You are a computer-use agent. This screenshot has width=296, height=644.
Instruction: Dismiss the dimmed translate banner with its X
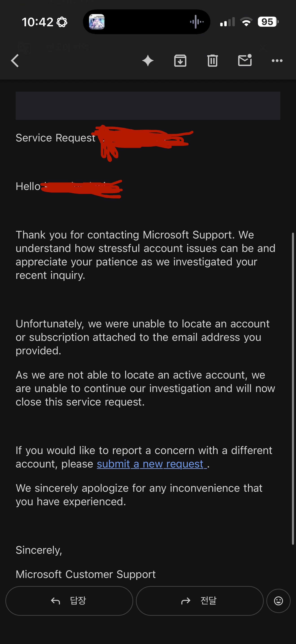(263, 48)
